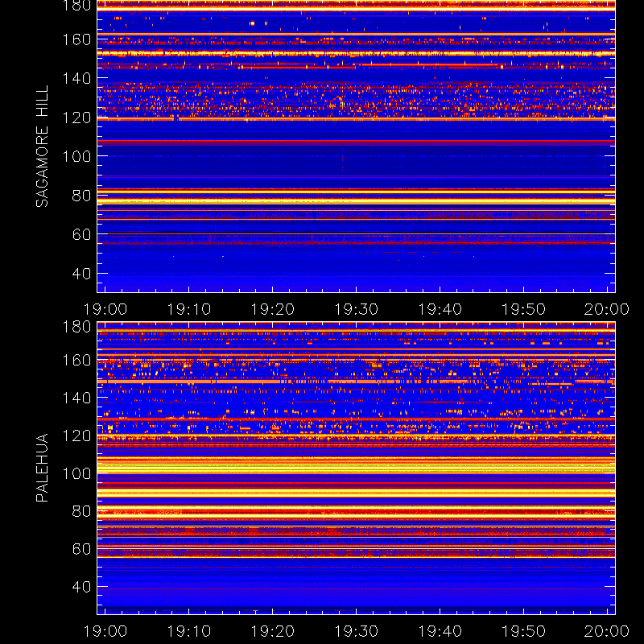Screen dimensions: 644x644
Task: Select frequency label 60 on Palehua plot
Action: pos(81,549)
